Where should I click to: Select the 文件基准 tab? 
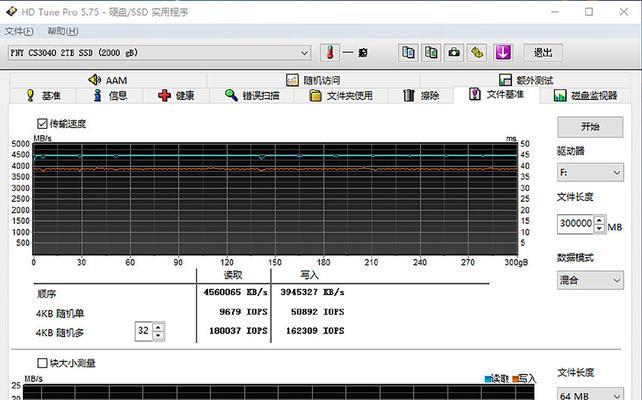point(496,95)
